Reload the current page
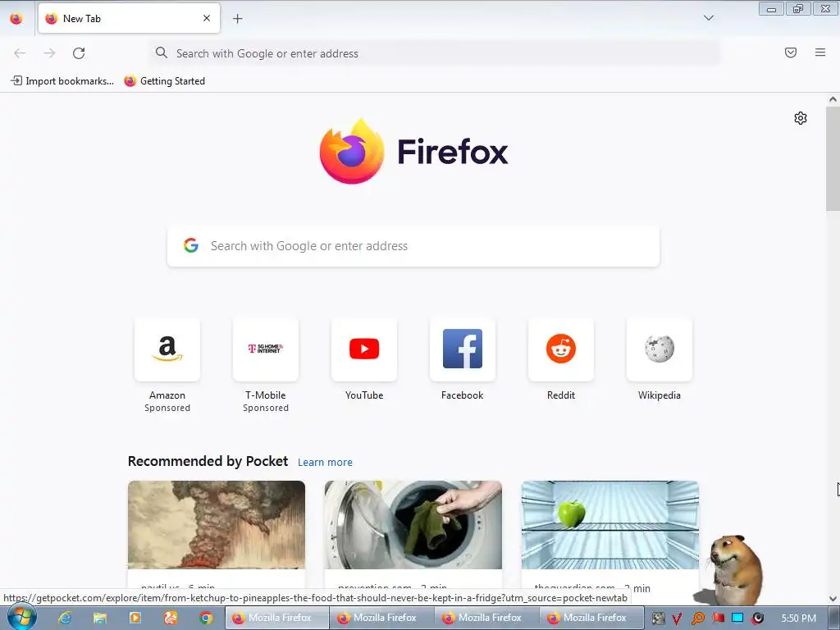Viewport: 840px width, 630px height. tap(79, 53)
